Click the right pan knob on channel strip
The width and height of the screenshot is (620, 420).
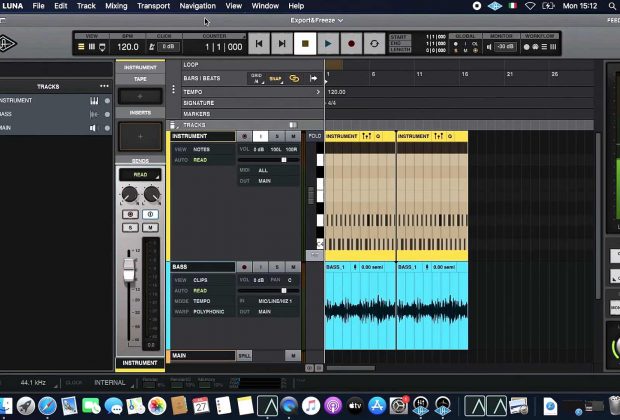151,195
